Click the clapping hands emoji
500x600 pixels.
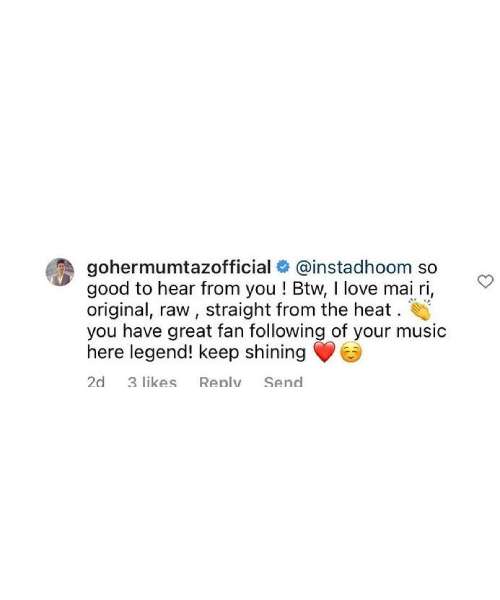(420, 309)
